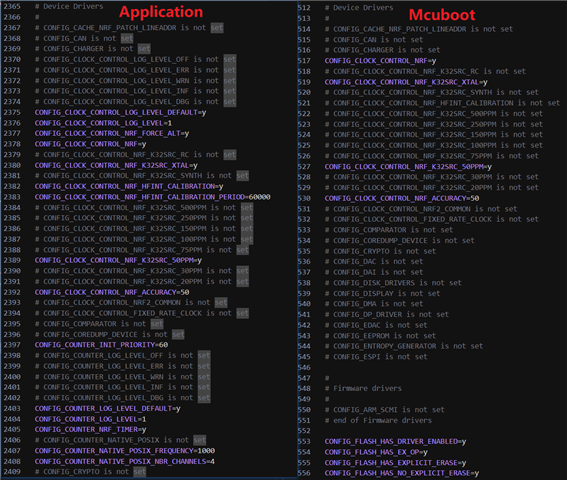
Task: Click CONFIG_DMA is not set line
Action: tap(374, 304)
